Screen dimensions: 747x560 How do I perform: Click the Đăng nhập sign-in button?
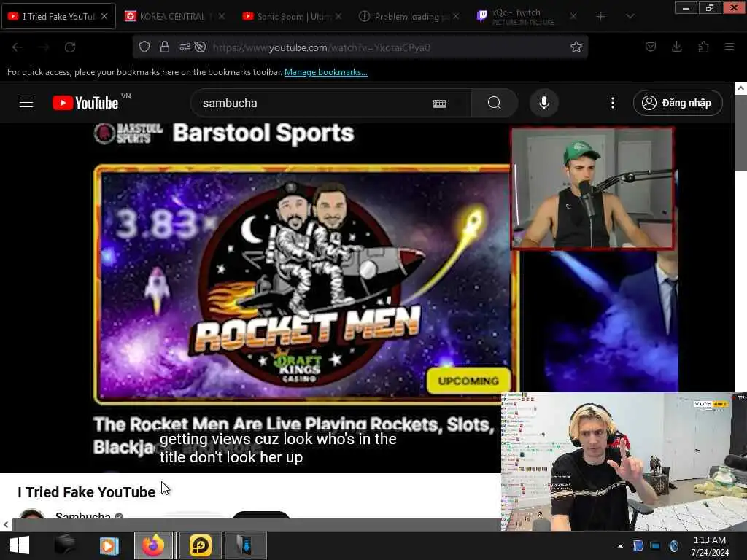pos(678,103)
